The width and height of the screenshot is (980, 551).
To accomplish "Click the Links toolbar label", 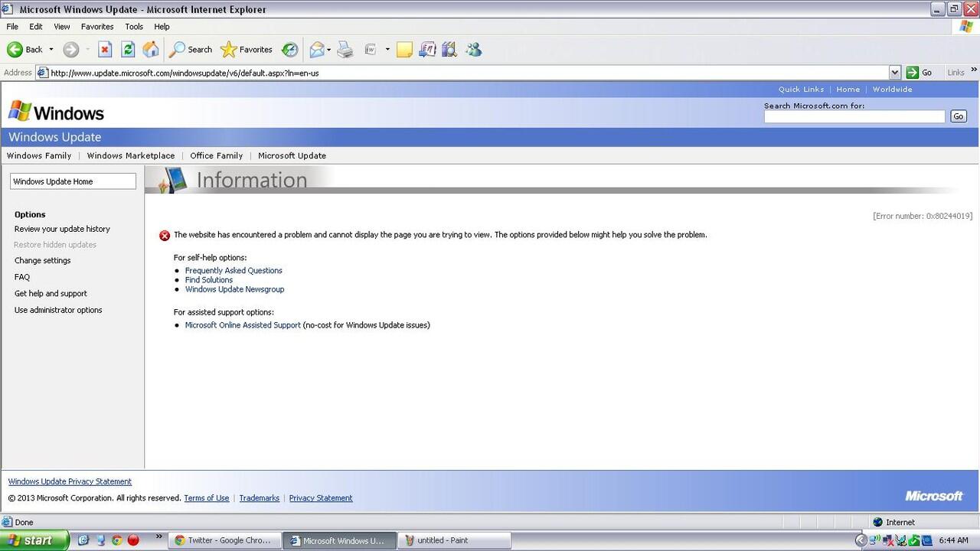I will [x=955, y=73].
